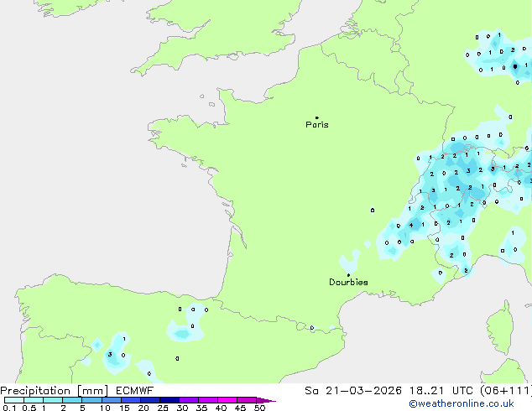Pick the magenta 45 mm legend swatch
The height and width of the screenshot is (411, 532).
(x=247, y=401)
